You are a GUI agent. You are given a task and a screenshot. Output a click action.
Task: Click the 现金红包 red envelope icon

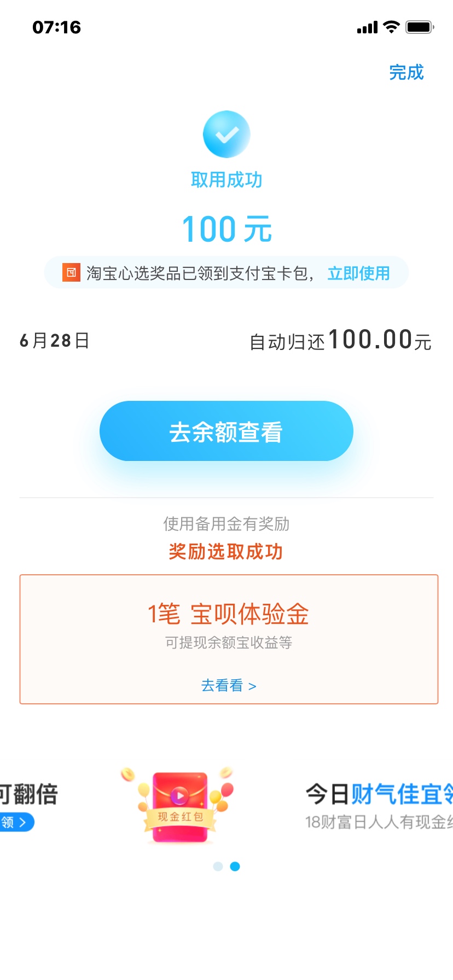click(179, 805)
